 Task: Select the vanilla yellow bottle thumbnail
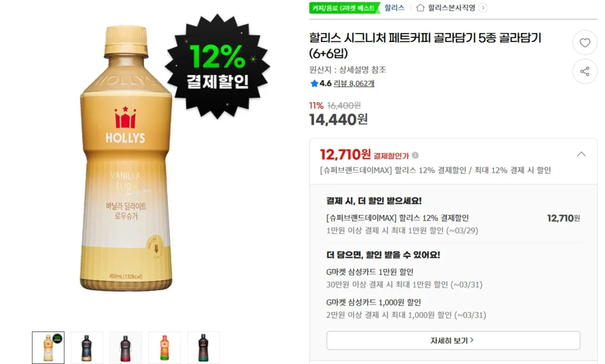tap(48, 347)
